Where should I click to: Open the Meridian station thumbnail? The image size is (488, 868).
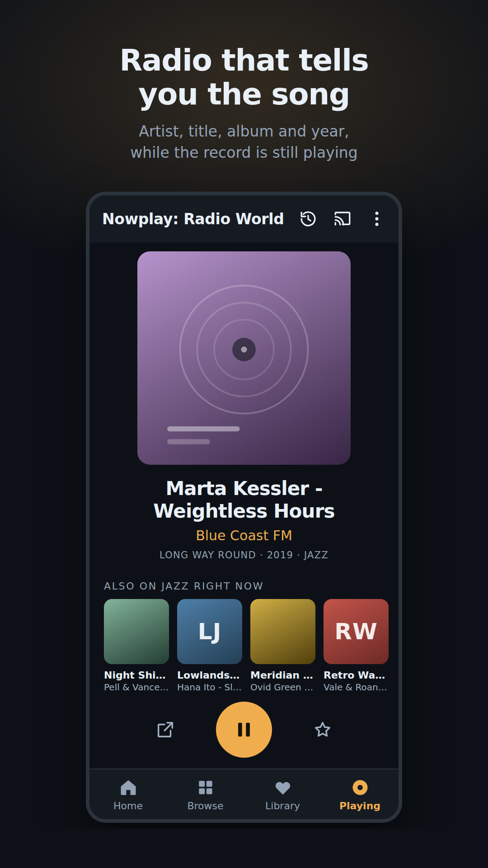point(283,632)
